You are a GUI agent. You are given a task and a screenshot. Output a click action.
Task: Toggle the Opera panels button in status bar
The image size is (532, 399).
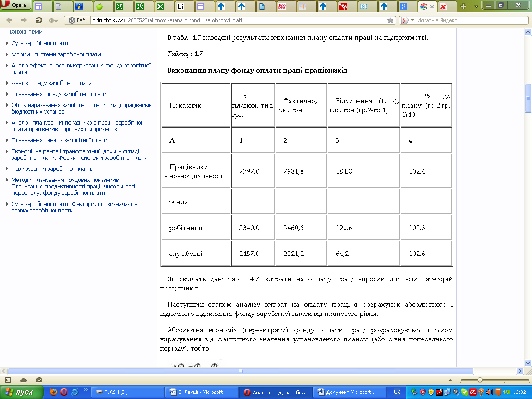pyautogui.click(x=7, y=380)
